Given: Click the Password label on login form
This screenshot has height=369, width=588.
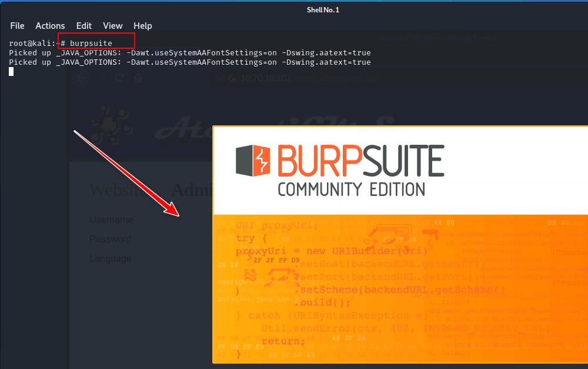Looking at the screenshot, I should click(110, 240).
